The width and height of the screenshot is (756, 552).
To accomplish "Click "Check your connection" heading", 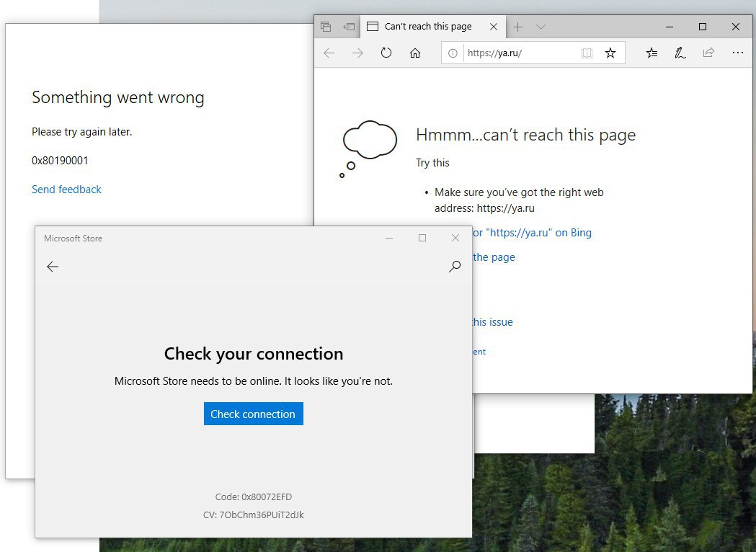I will (254, 353).
